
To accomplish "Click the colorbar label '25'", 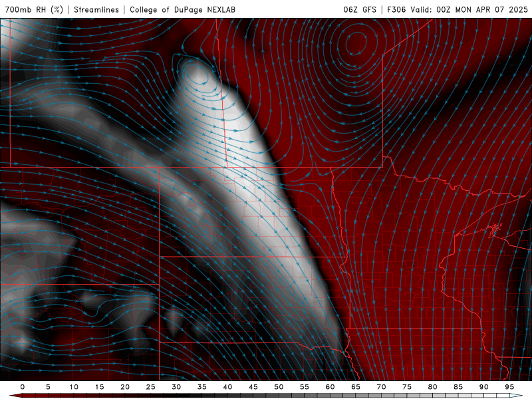I will (x=151, y=387).
